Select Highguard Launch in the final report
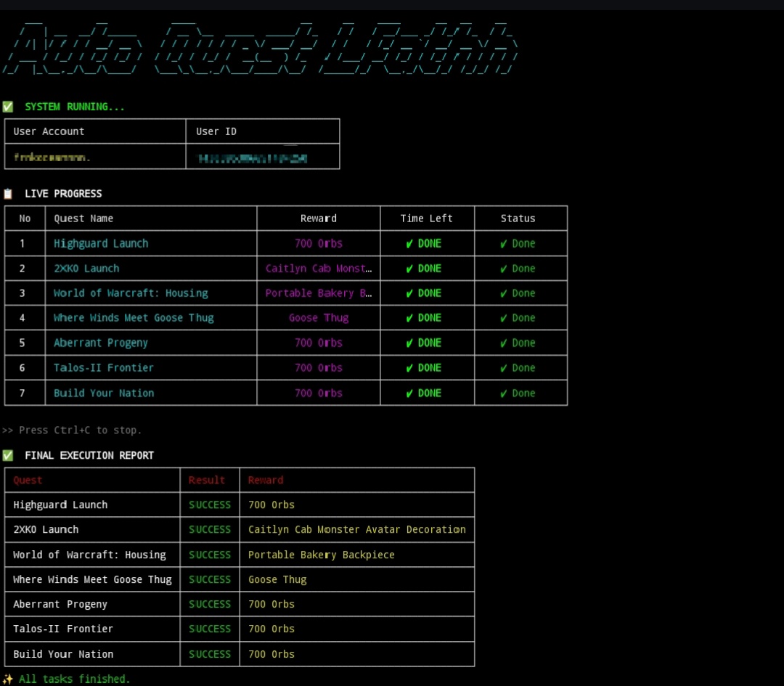Screen dimensions: 784x686 coord(60,505)
